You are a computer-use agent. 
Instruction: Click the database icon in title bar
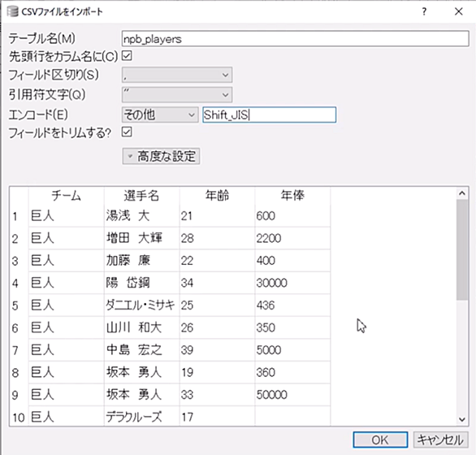click(x=12, y=12)
